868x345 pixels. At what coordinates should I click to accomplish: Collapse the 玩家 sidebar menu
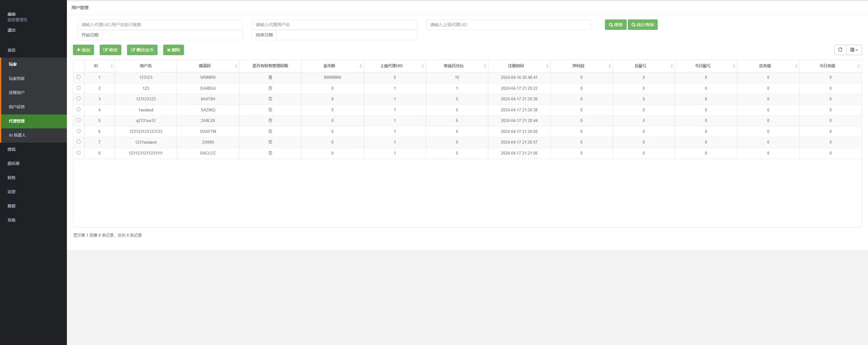[x=34, y=64]
